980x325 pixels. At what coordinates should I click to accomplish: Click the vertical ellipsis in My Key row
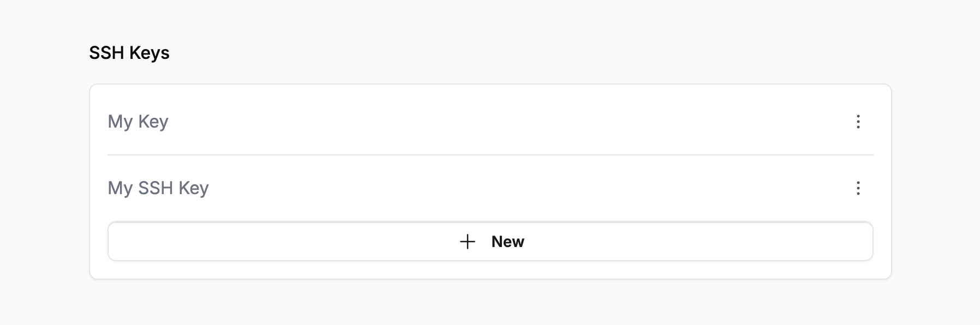click(x=858, y=122)
